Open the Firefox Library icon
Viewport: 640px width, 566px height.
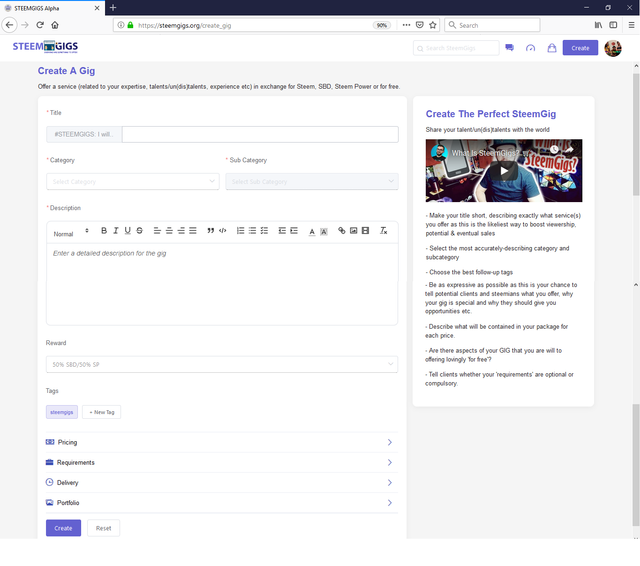click(x=598, y=25)
